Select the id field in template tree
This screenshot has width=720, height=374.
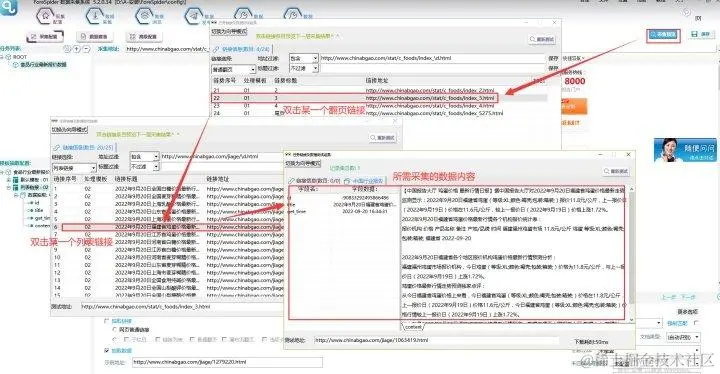(x=37, y=203)
